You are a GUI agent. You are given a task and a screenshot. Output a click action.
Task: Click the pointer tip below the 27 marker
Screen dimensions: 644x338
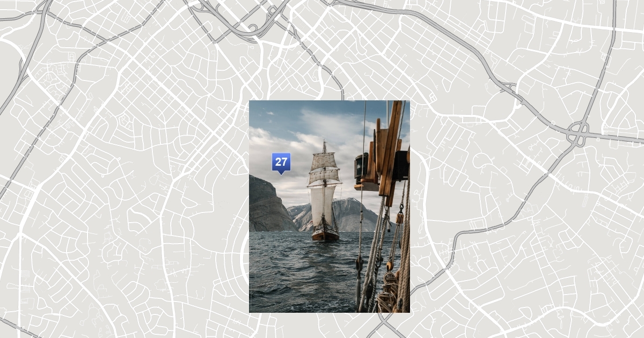pyautogui.click(x=281, y=174)
